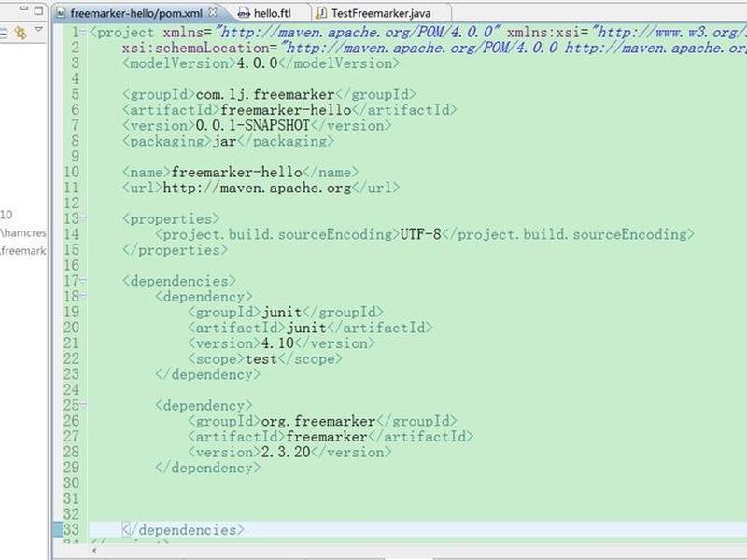Click the xsi:schemaLocation attribute on line 2
This screenshot has width=747, height=560.
pyautogui.click(x=196, y=49)
